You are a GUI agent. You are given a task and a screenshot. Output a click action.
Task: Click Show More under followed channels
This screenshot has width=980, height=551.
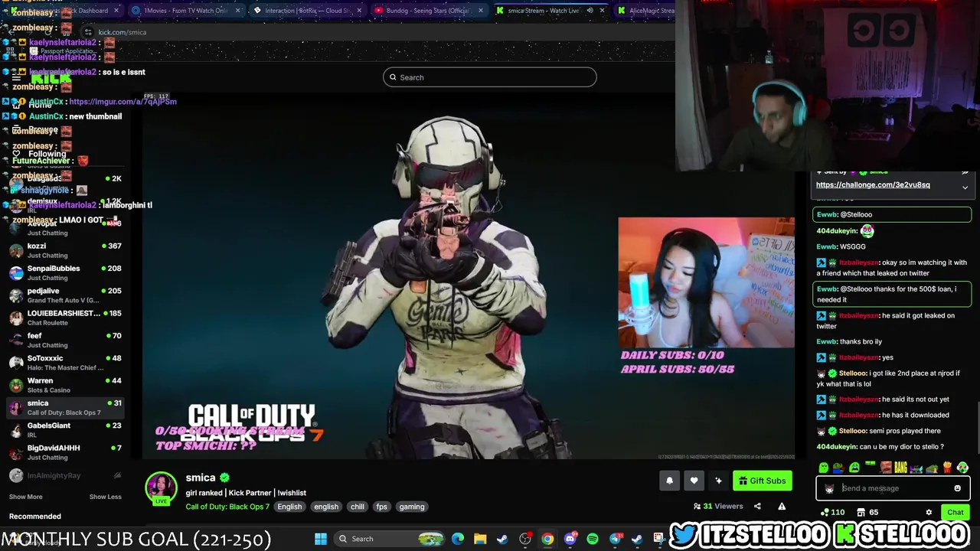tap(25, 497)
